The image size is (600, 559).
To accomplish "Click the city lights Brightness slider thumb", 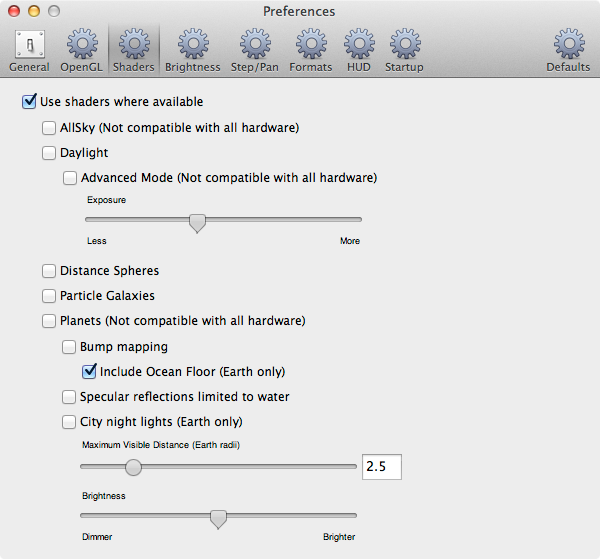I will click(x=218, y=518).
